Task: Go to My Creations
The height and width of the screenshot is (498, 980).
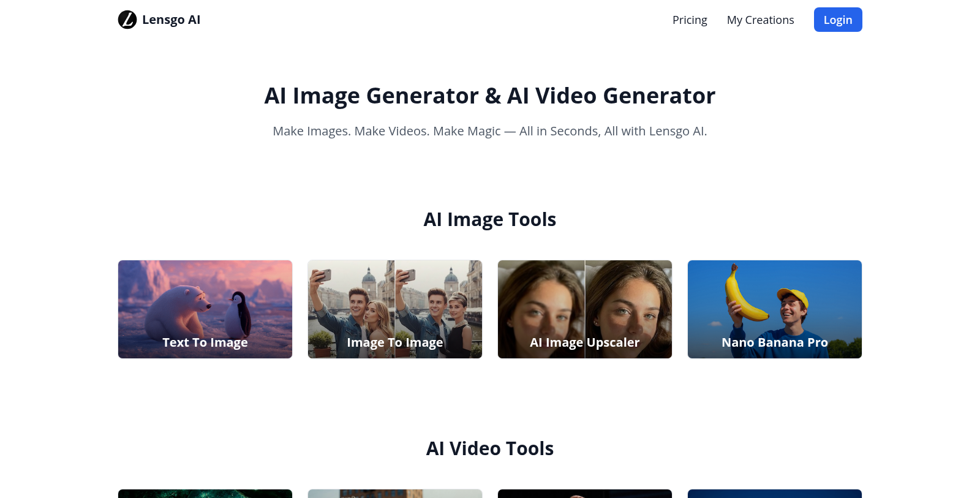Action: [x=760, y=20]
